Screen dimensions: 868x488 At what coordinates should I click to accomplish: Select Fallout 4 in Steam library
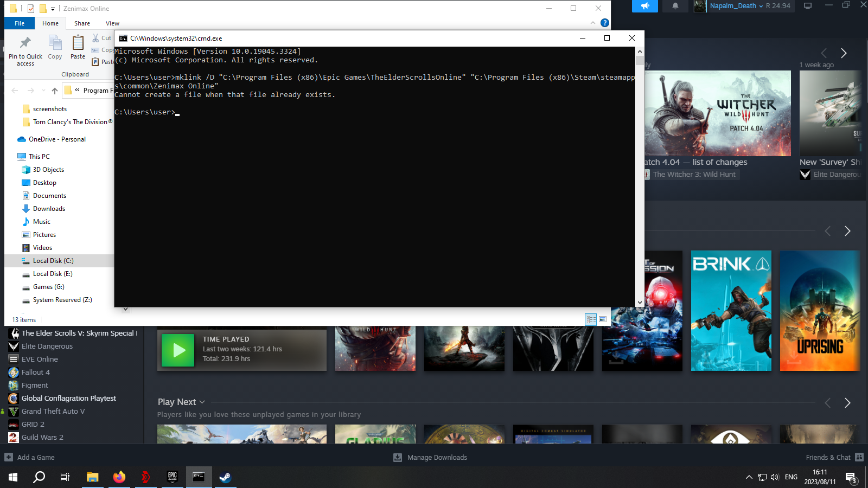click(x=35, y=372)
